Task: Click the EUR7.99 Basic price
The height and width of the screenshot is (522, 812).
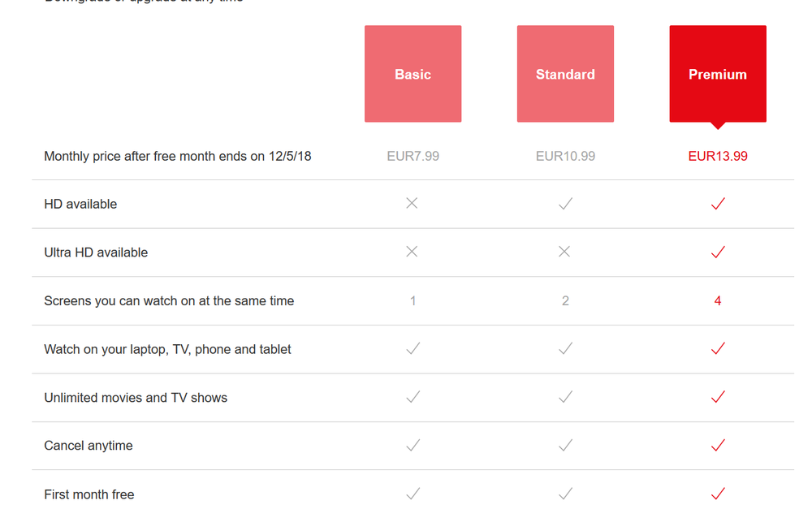Action: 412,156
